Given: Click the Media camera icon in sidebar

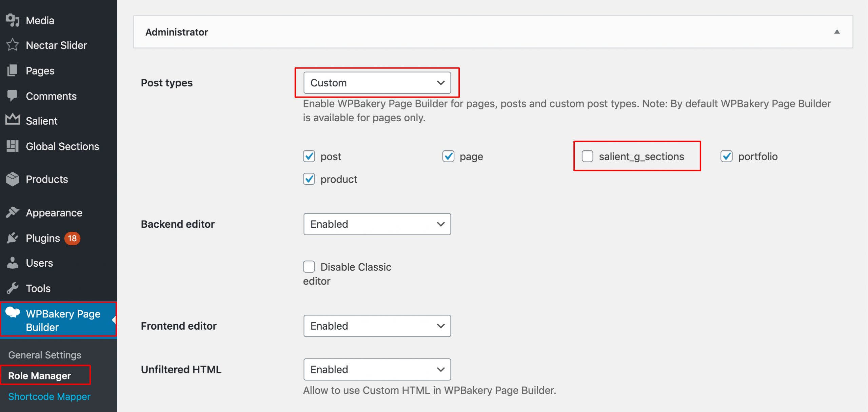Looking at the screenshot, I should tap(13, 20).
